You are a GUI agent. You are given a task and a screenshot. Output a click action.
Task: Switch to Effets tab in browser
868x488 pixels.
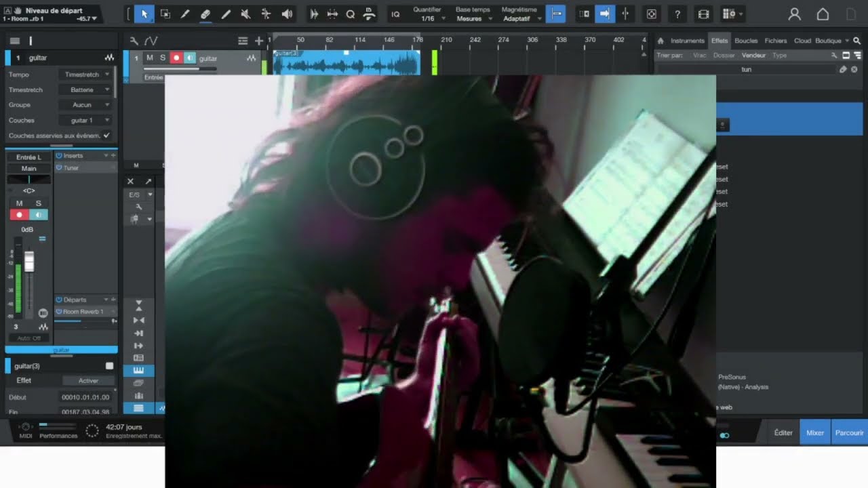click(x=719, y=41)
